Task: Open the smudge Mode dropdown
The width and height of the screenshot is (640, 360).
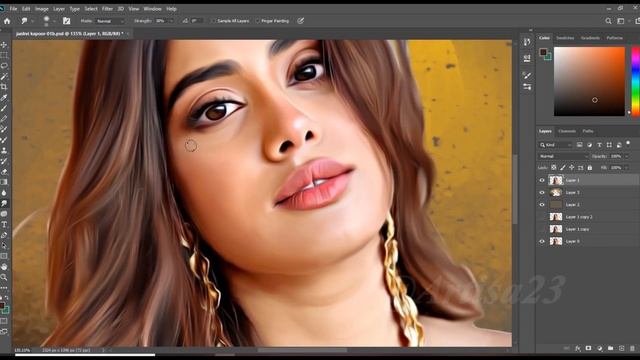Action: 110,21
